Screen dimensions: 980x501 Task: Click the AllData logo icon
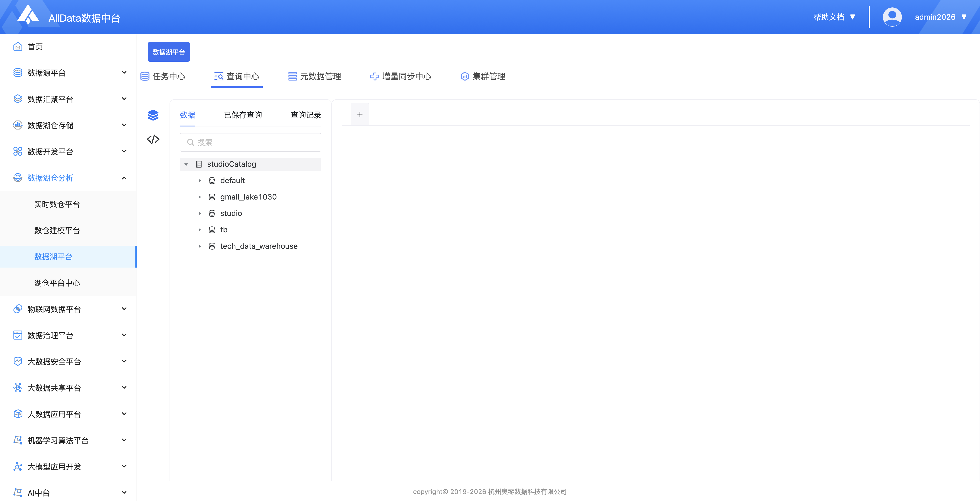click(28, 14)
